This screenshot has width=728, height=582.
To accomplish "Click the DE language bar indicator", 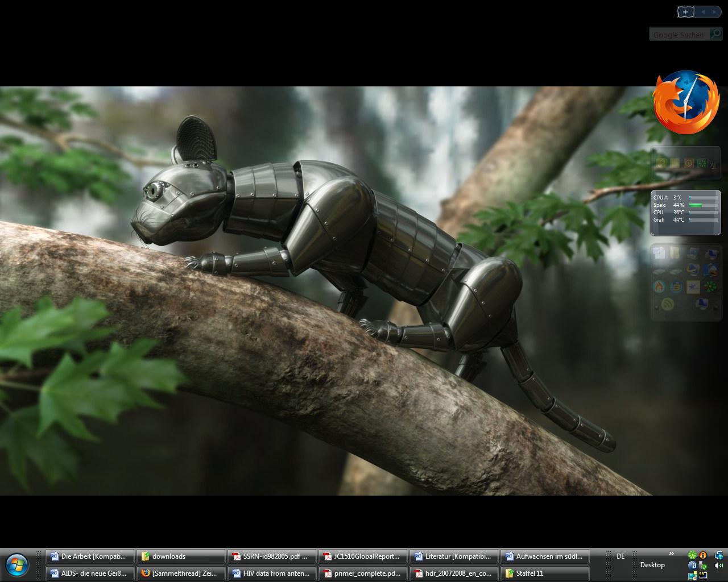I will 621,556.
